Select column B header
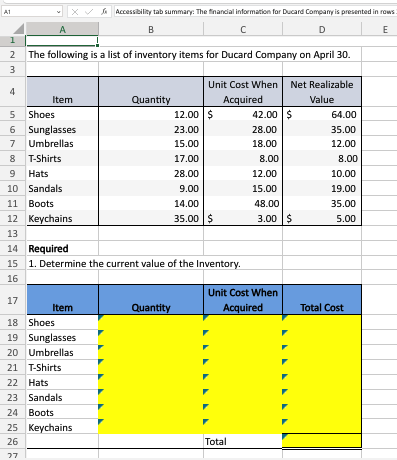Viewport: 397px width, 460px height. click(x=151, y=29)
